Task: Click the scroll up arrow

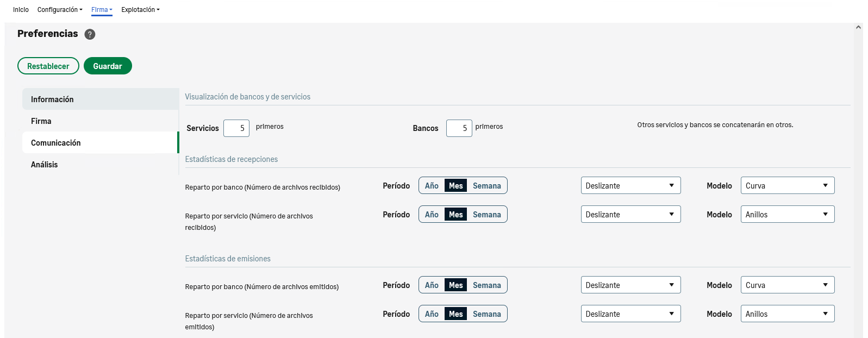Action: pos(858,27)
